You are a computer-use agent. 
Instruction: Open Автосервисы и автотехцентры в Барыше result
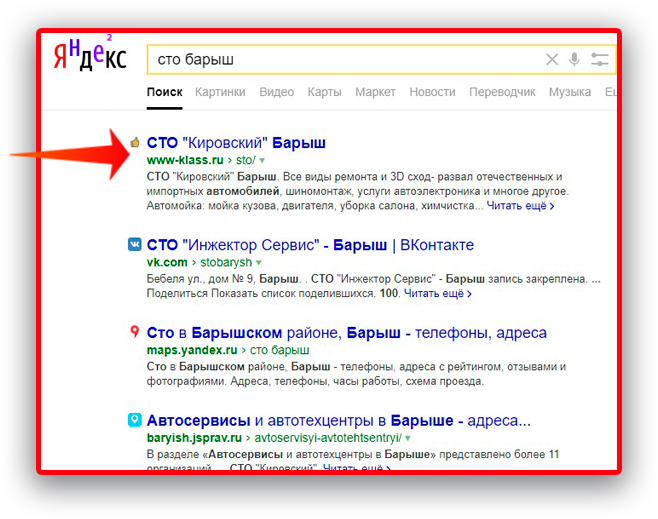coord(339,420)
